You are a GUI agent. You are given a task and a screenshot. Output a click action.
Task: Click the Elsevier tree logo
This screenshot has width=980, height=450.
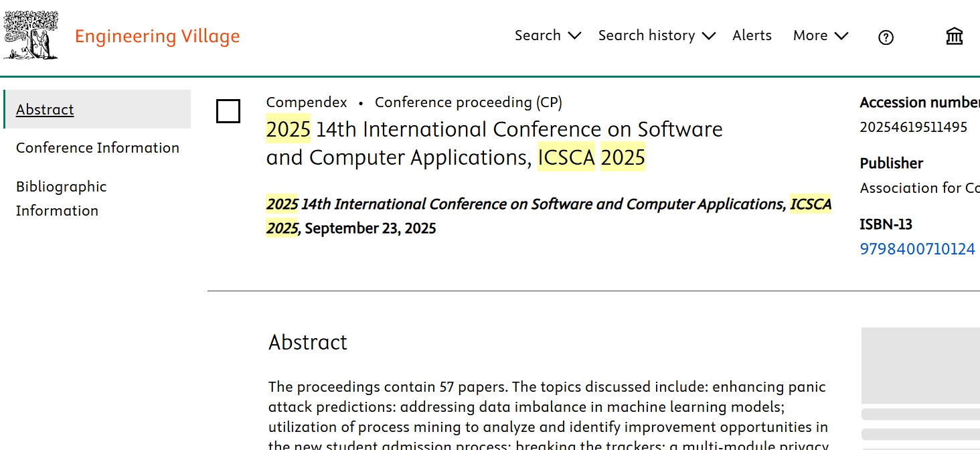point(31,35)
